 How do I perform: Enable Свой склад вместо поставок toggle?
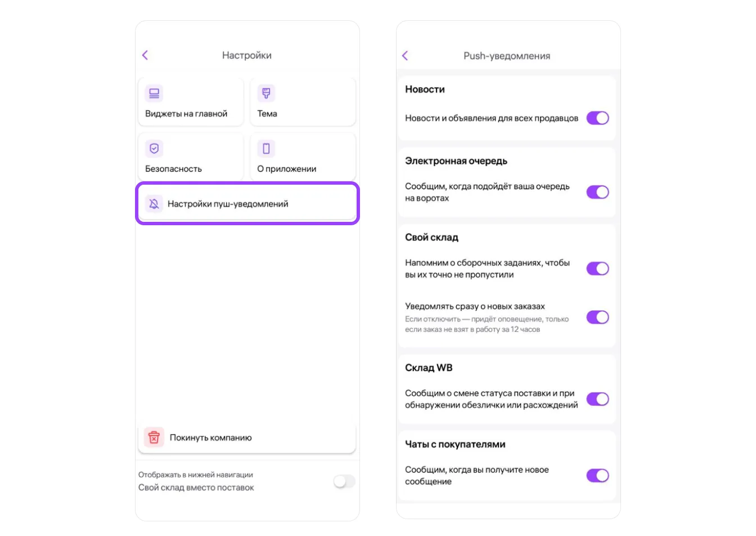[x=344, y=481]
